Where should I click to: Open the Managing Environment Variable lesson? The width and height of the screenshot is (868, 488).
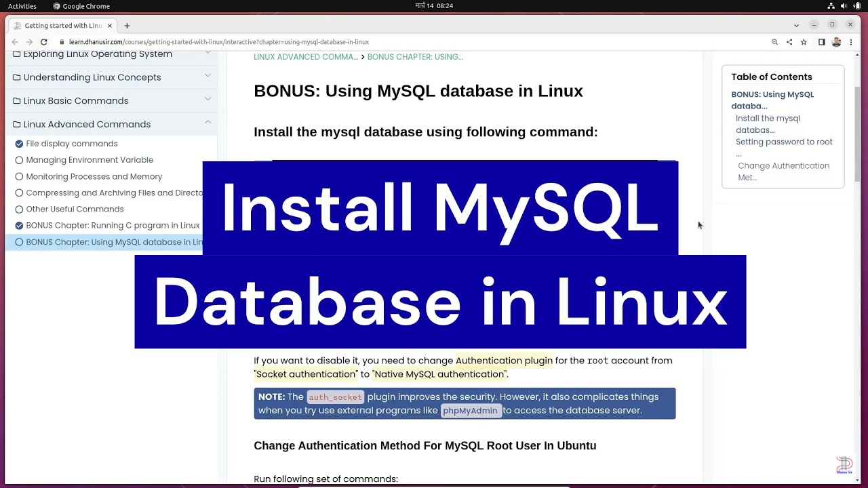click(90, 160)
